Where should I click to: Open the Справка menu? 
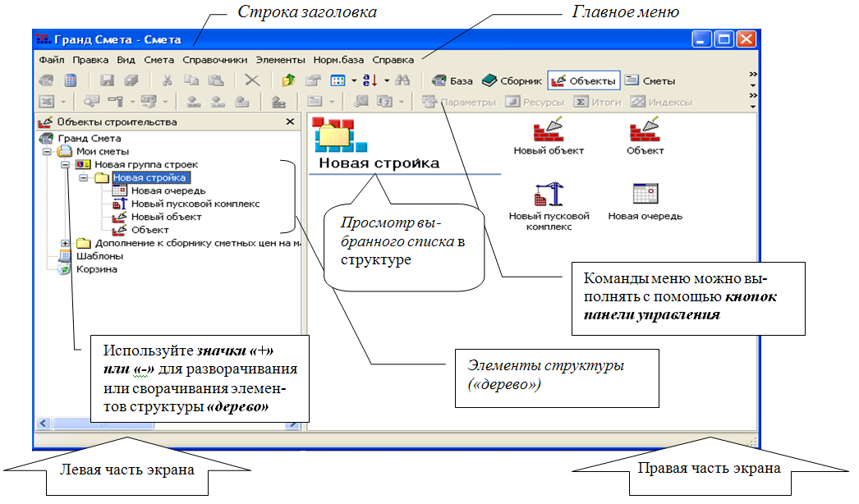393,60
